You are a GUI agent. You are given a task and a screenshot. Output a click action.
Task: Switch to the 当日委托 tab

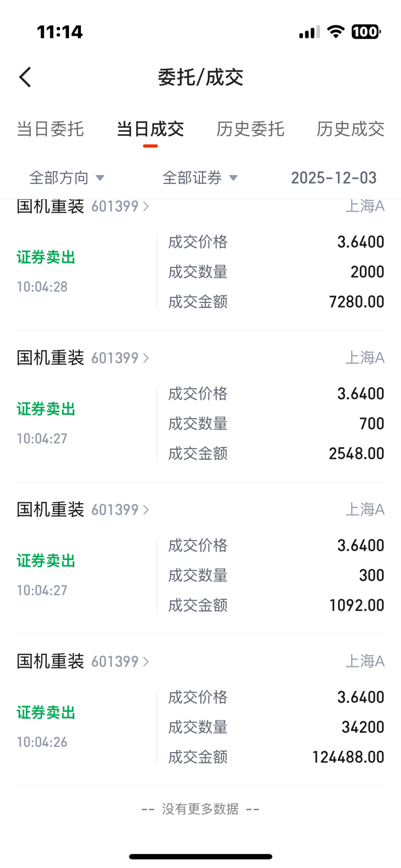click(50, 129)
